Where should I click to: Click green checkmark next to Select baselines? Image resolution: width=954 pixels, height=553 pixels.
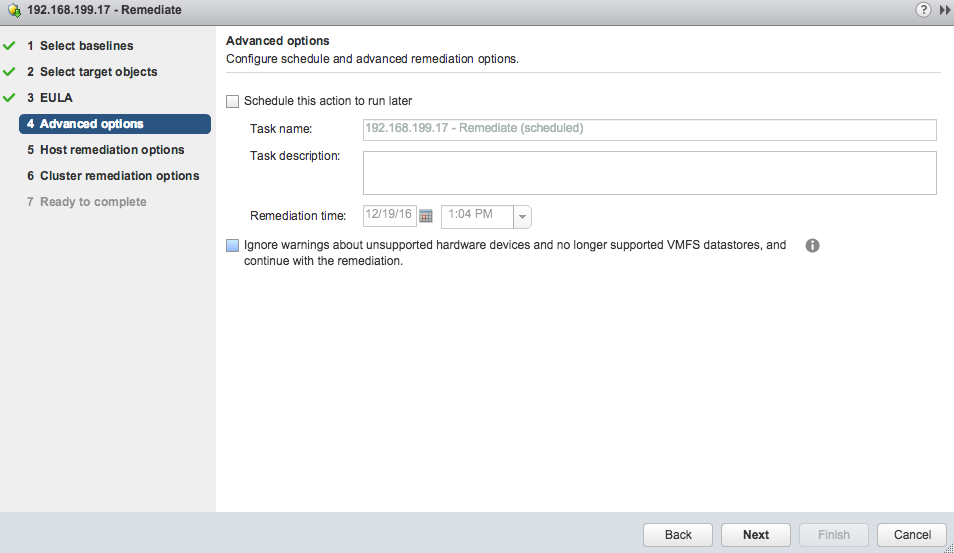(10, 46)
